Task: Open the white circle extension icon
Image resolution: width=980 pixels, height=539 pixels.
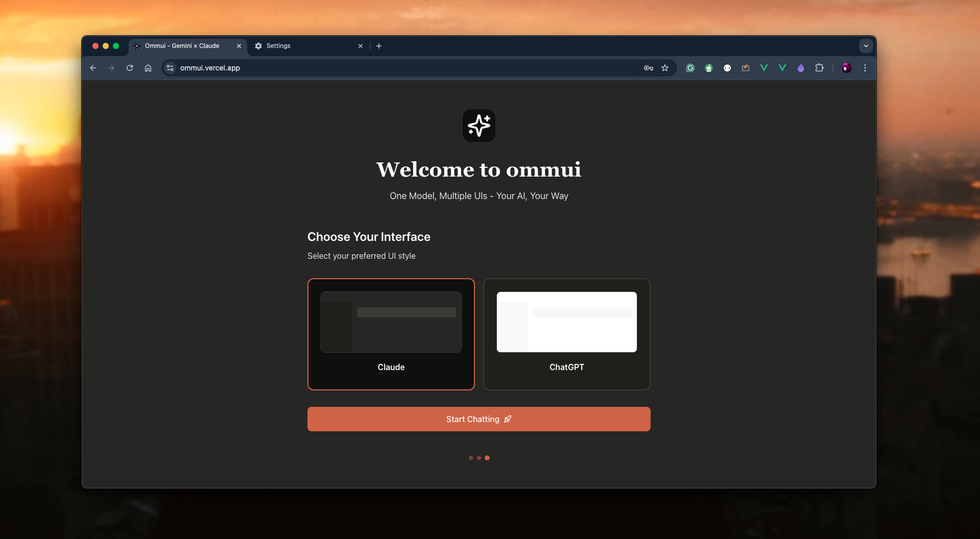Action: [x=727, y=68]
